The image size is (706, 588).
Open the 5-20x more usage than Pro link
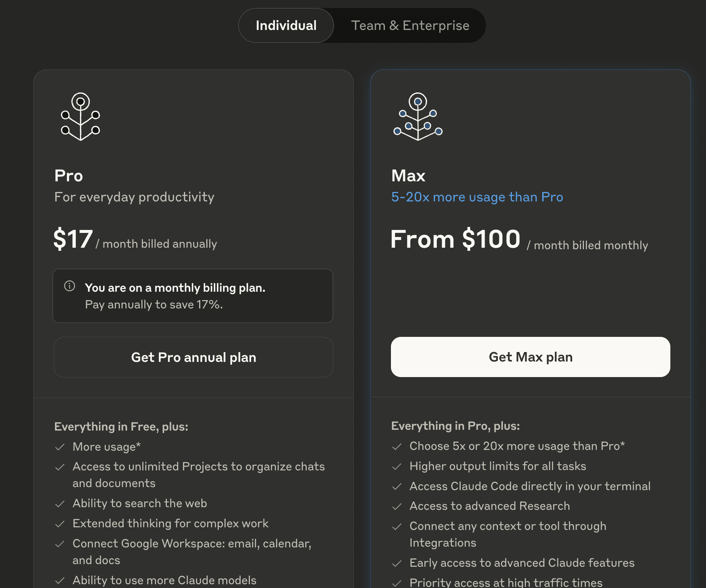[477, 197]
